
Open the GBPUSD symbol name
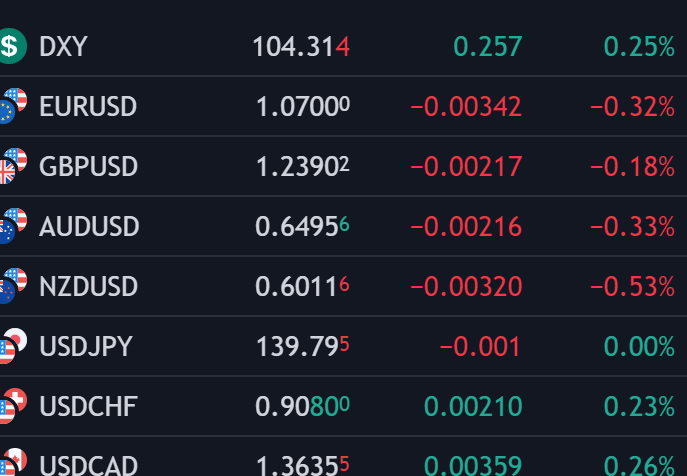tap(88, 166)
